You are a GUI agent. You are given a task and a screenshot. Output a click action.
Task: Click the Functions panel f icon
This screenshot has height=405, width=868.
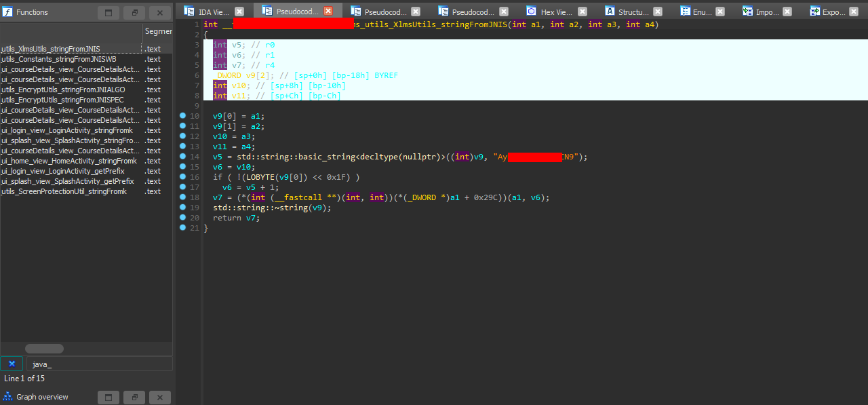(7, 12)
